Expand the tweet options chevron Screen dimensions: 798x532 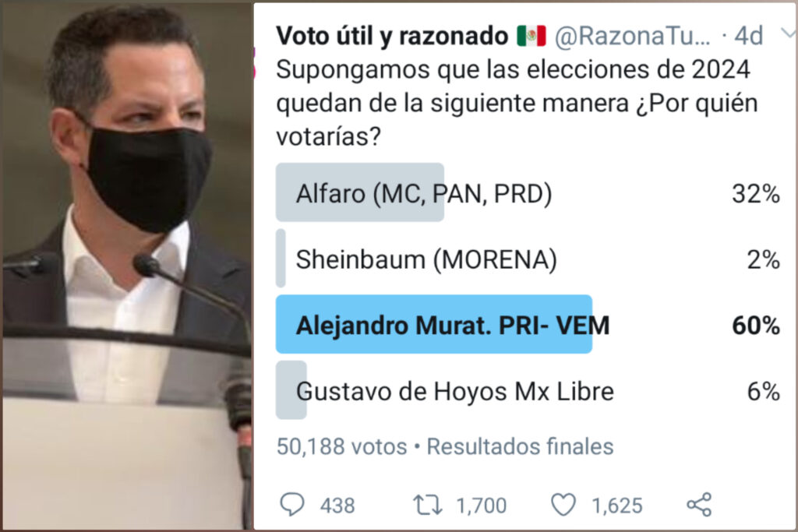(789, 33)
